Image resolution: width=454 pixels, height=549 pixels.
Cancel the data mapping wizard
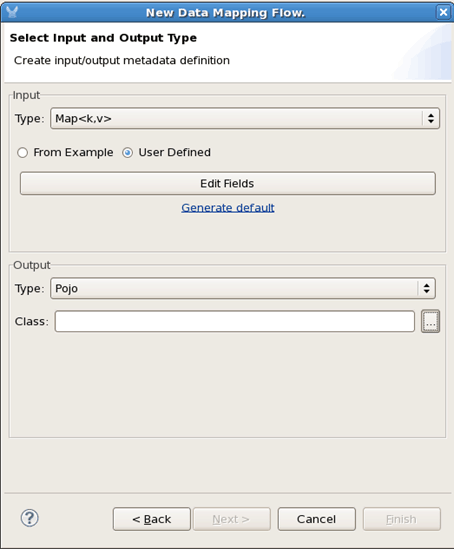click(x=316, y=519)
